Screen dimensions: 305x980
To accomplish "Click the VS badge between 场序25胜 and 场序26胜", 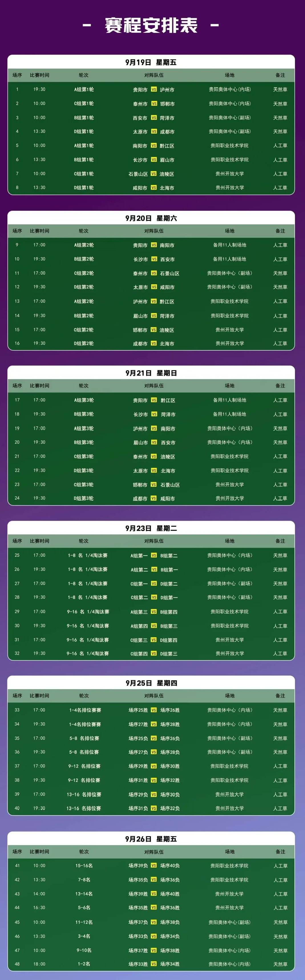I will coord(154,710).
